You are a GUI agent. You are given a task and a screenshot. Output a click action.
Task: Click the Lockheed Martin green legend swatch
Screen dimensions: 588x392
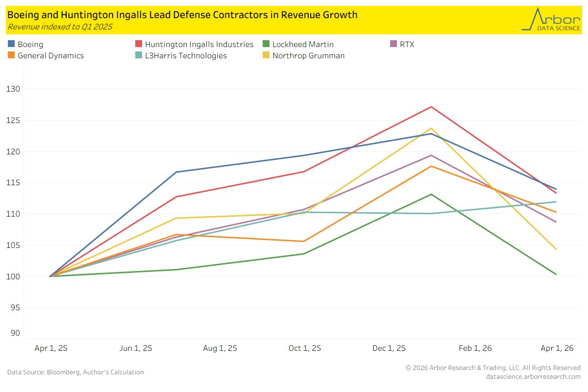tap(266, 45)
